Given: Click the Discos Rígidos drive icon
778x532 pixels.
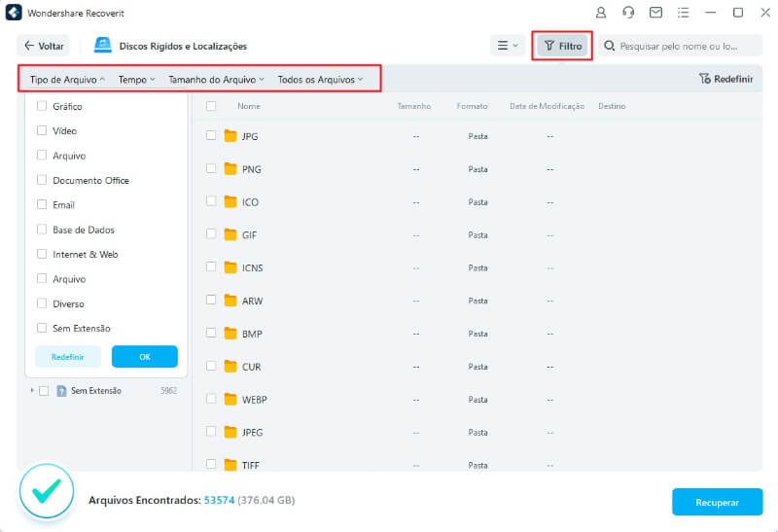Looking at the screenshot, I should [x=103, y=45].
